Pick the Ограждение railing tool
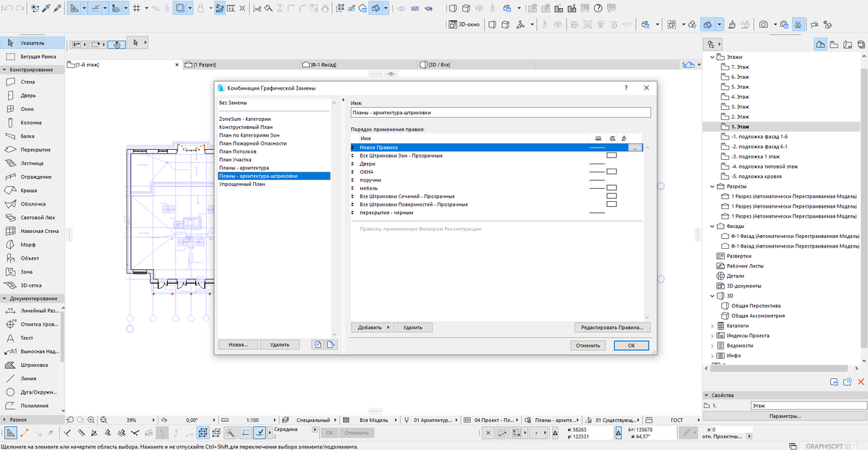 (x=32, y=177)
